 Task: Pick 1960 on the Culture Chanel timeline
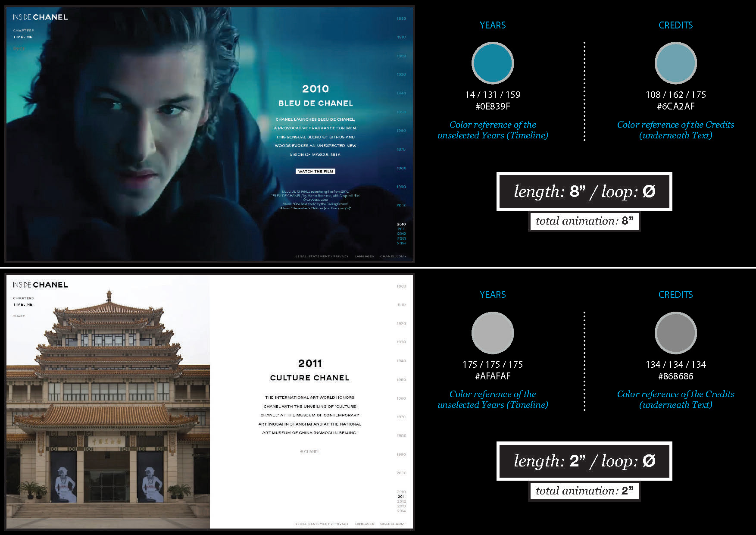point(401,398)
